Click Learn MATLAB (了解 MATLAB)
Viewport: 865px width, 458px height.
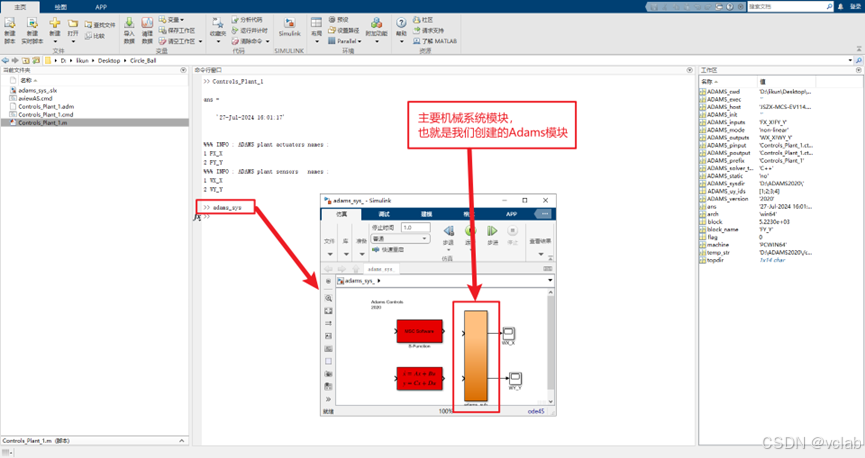(x=435, y=41)
